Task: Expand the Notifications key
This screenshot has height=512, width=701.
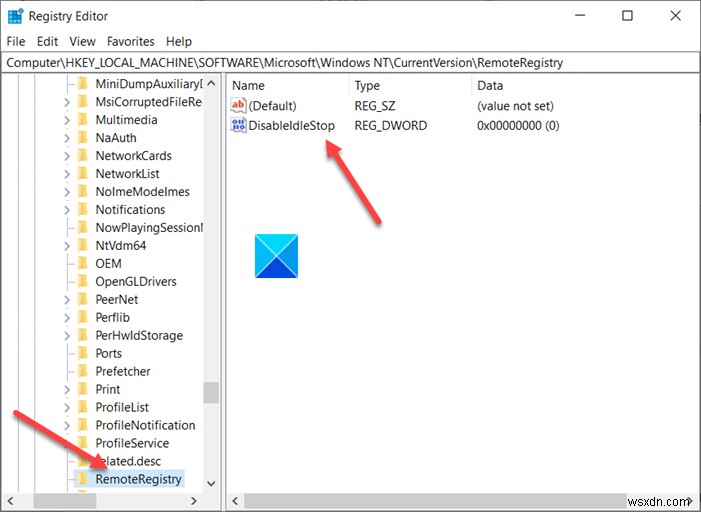Action: pos(67,210)
